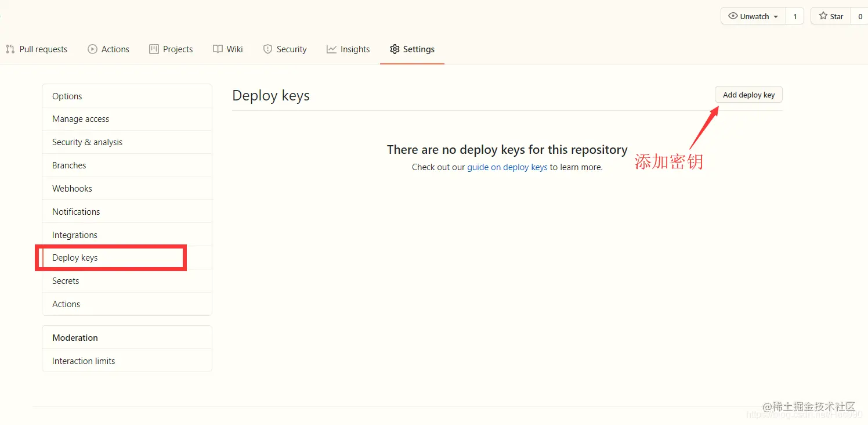Star this repository
Viewport: 868px width, 425px height.
(x=831, y=16)
